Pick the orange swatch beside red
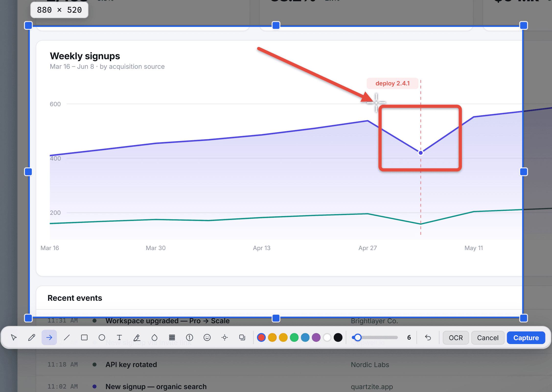 coord(272,338)
